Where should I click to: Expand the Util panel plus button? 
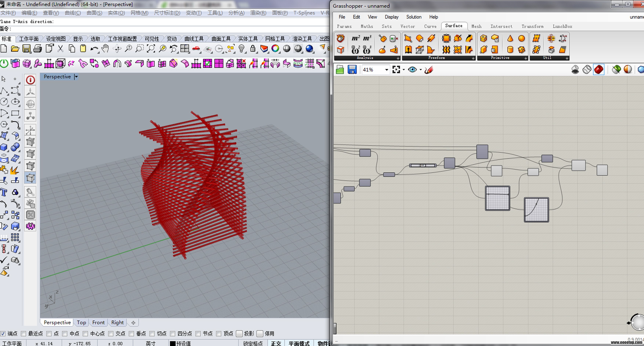tap(567, 58)
